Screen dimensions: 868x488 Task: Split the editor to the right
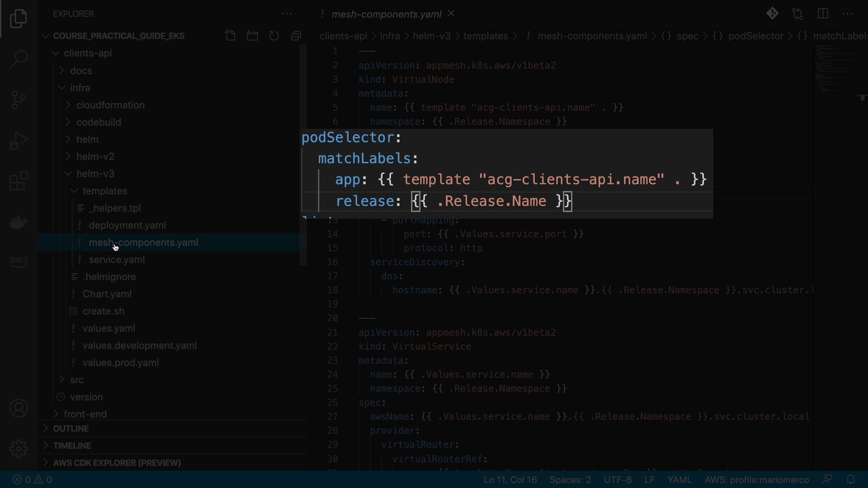coord(823,14)
